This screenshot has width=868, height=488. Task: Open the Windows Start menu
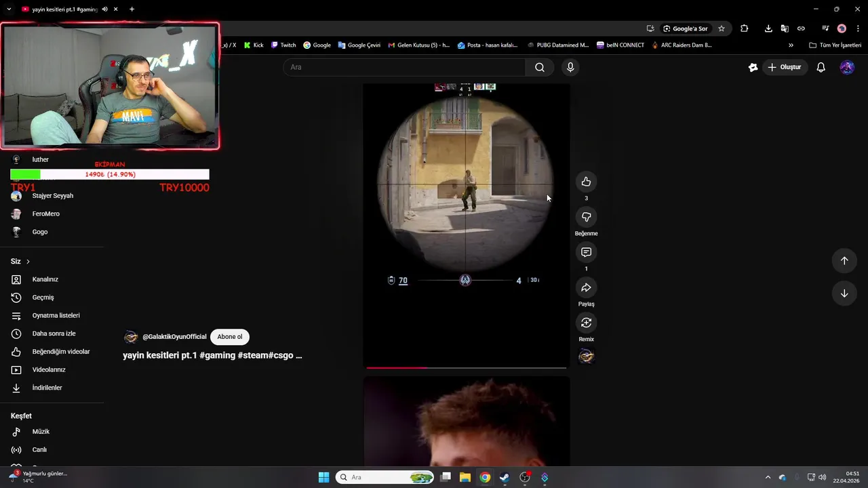323,477
